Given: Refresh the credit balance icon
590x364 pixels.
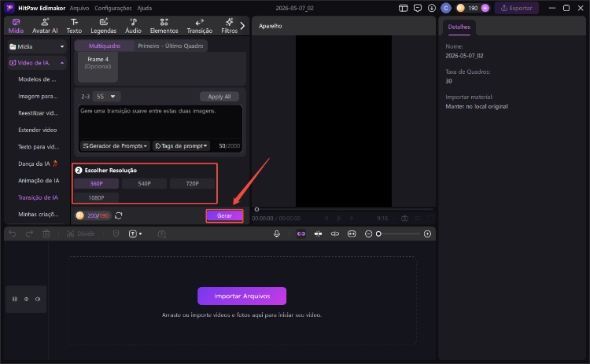Looking at the screenshot, I should coord(119,215).
